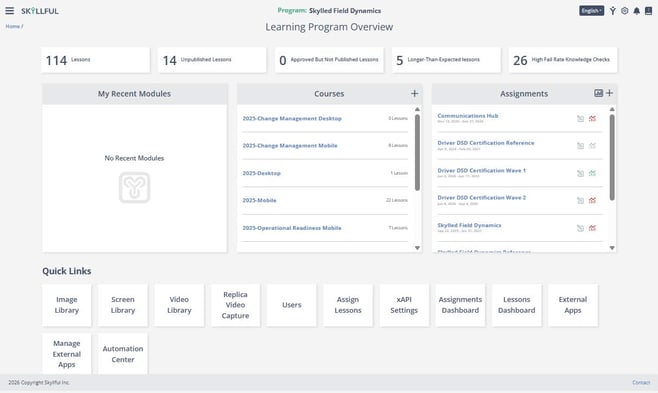658x393 pixels.
Task: Click Driver DSD Certification Wave 1 document icon
Action: click(580, 173)
